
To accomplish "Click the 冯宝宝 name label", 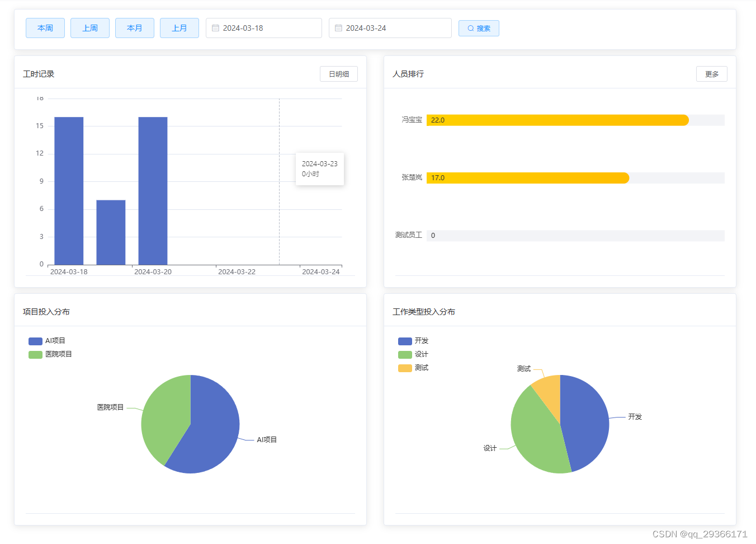I will 412,120.
